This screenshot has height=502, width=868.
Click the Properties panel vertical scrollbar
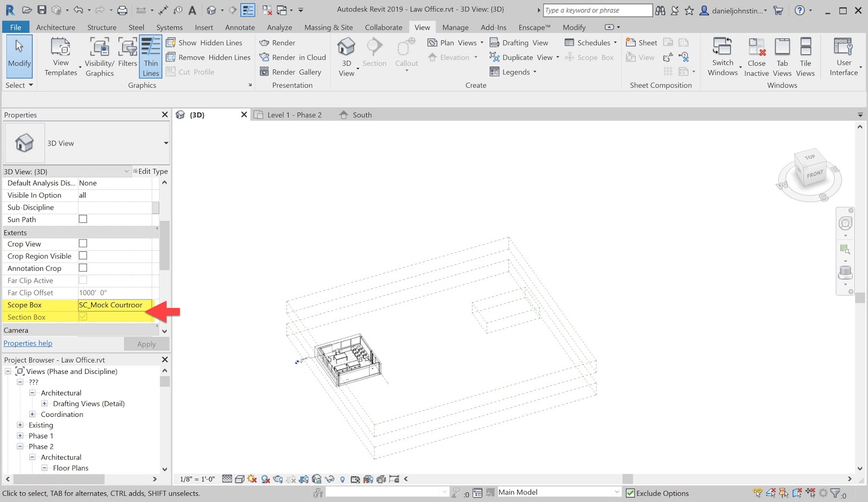pos(164,244)
